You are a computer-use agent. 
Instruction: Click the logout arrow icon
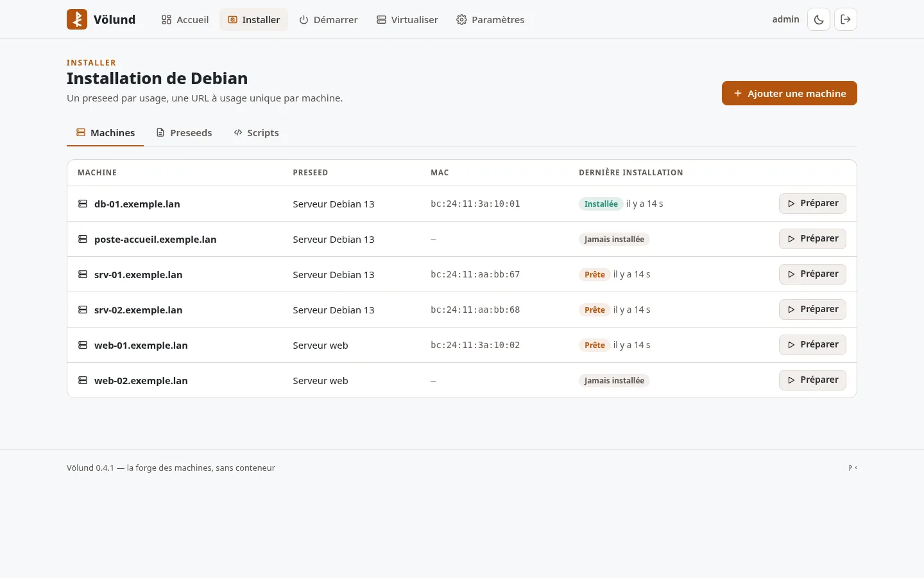coord(846,19)
